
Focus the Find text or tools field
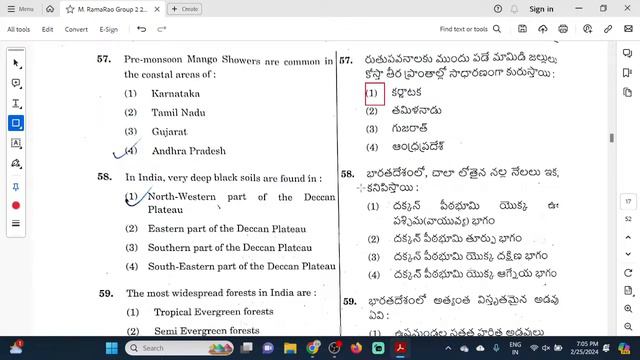point(464,29)
